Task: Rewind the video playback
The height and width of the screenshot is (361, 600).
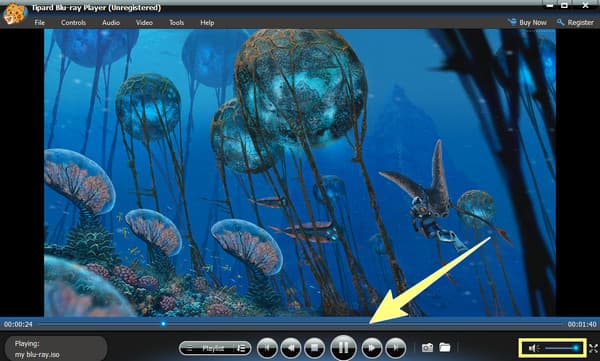Action: [291, 348]
